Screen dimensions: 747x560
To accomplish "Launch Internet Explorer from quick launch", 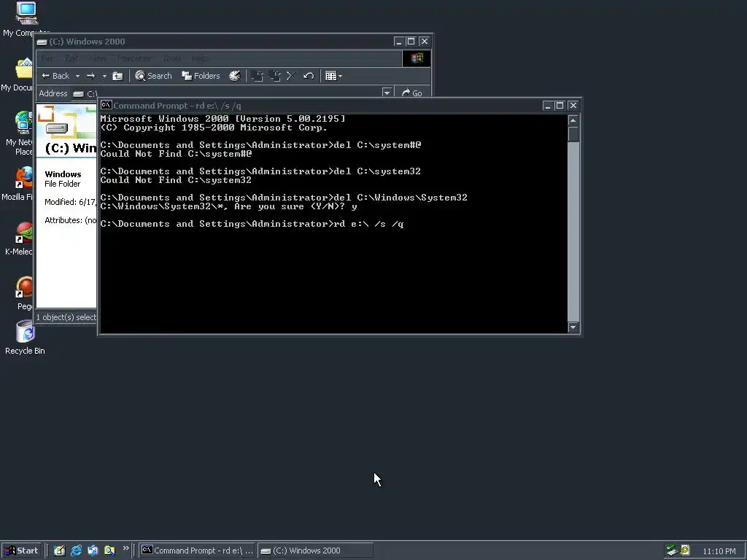I will (x=76, y=551).
